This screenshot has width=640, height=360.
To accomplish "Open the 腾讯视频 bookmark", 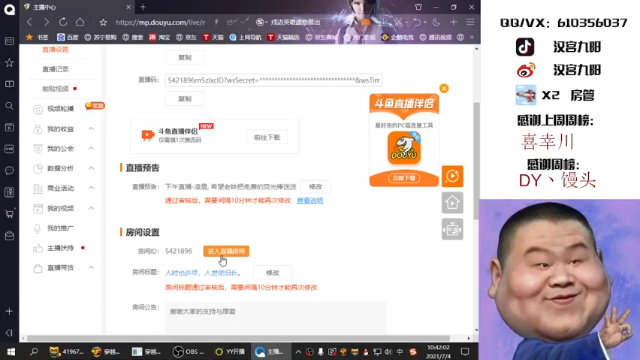I will [436, 37].
